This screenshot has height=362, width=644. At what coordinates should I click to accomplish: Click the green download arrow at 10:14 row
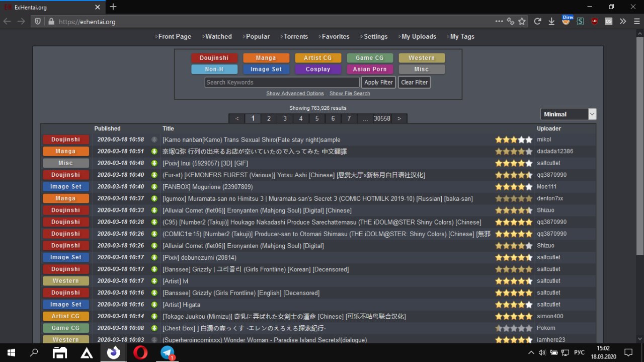(x=154, y=316)
